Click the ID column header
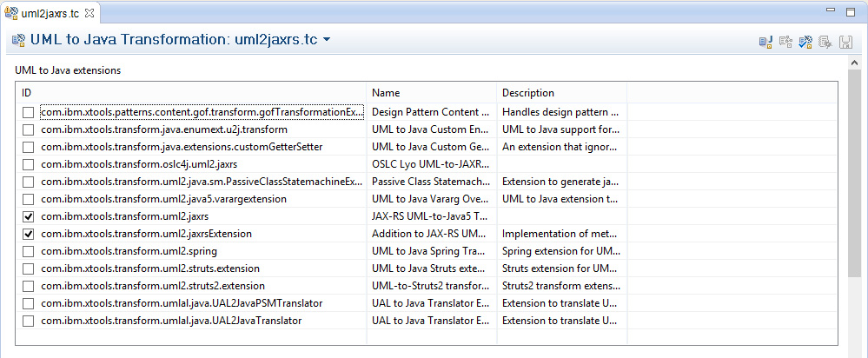The height and width of the screenshot is (358, 868). [x=191, y=93]
